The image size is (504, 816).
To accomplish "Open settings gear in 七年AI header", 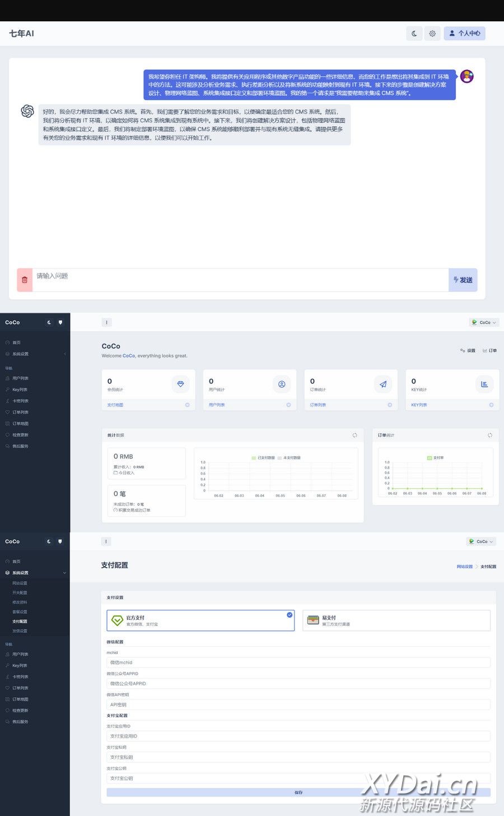I will (432, 34).
